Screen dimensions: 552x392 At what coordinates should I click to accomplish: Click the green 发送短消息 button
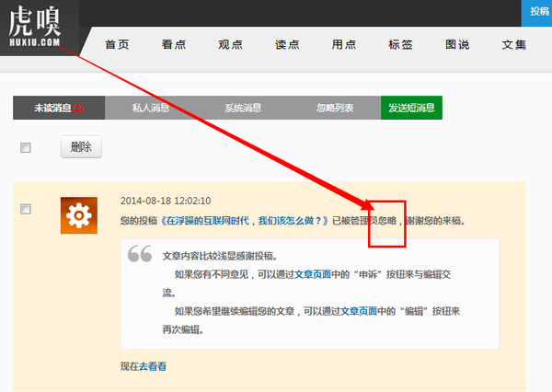point(411,108)
